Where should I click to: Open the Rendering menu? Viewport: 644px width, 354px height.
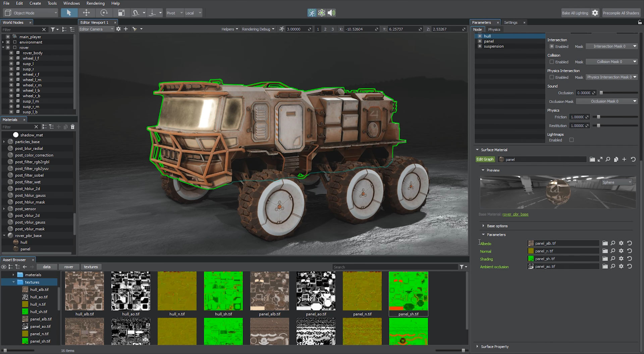(95, 3)
